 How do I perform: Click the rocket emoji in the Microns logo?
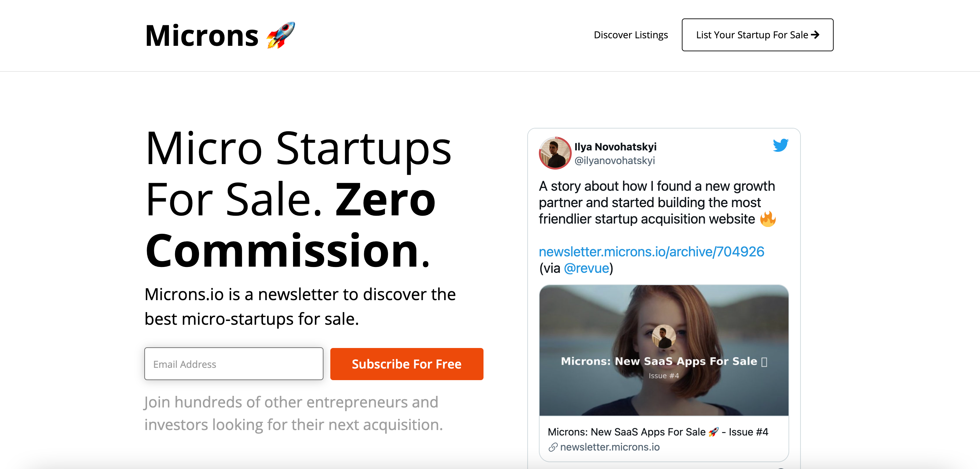point(280,35)
